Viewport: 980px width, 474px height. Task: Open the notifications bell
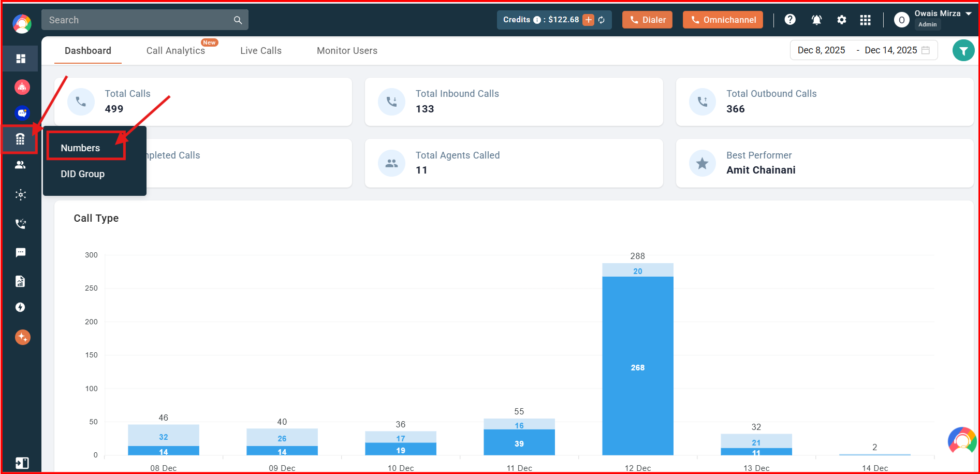816,20
